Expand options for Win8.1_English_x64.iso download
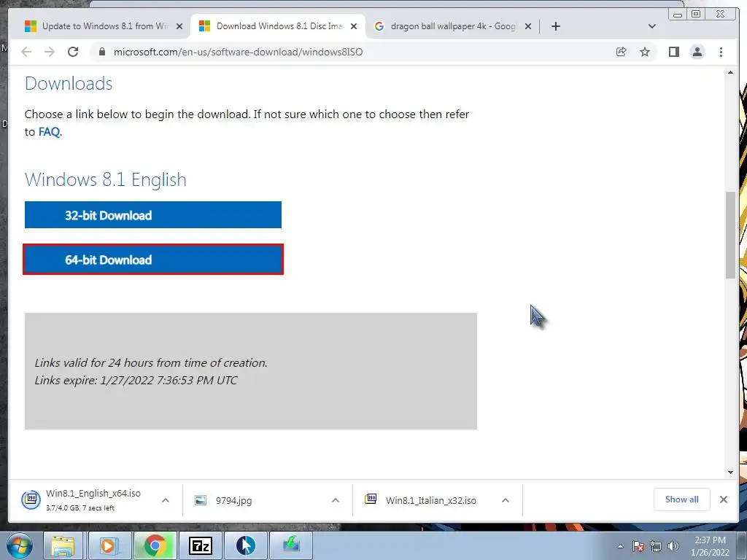747x560 pixels. click(x=166, y=500)
